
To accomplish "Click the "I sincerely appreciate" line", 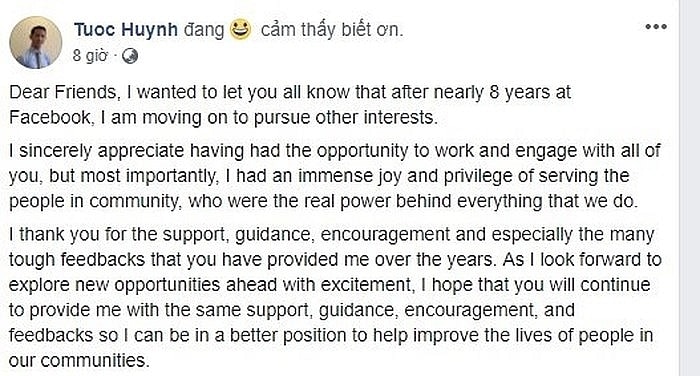I will tap(334, 151).
